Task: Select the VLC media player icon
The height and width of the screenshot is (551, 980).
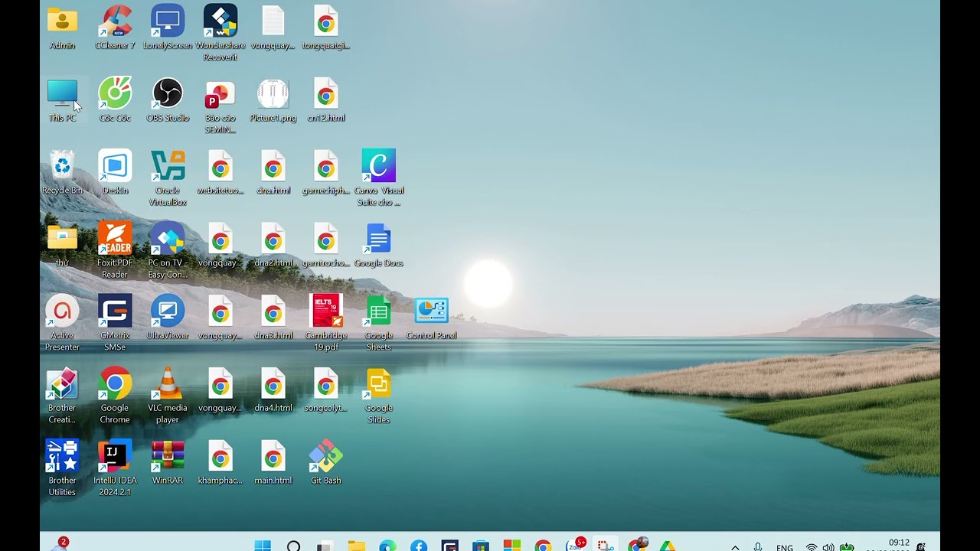Action: [168, 396]
